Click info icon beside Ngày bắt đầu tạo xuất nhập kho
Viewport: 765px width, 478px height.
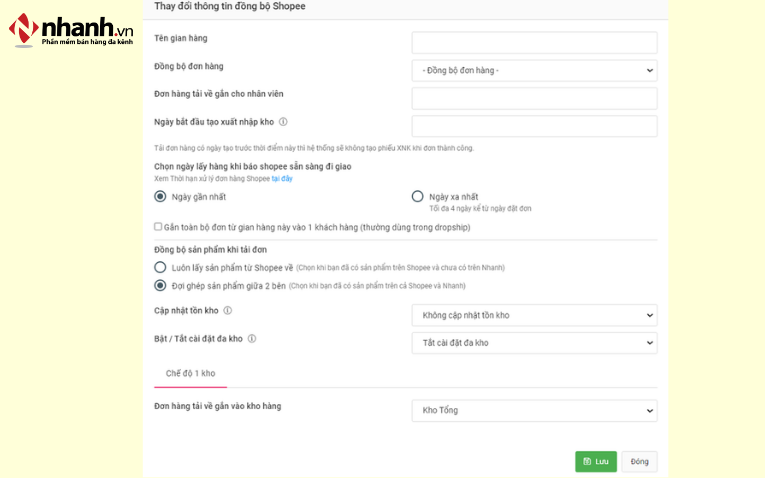(283, 122)
